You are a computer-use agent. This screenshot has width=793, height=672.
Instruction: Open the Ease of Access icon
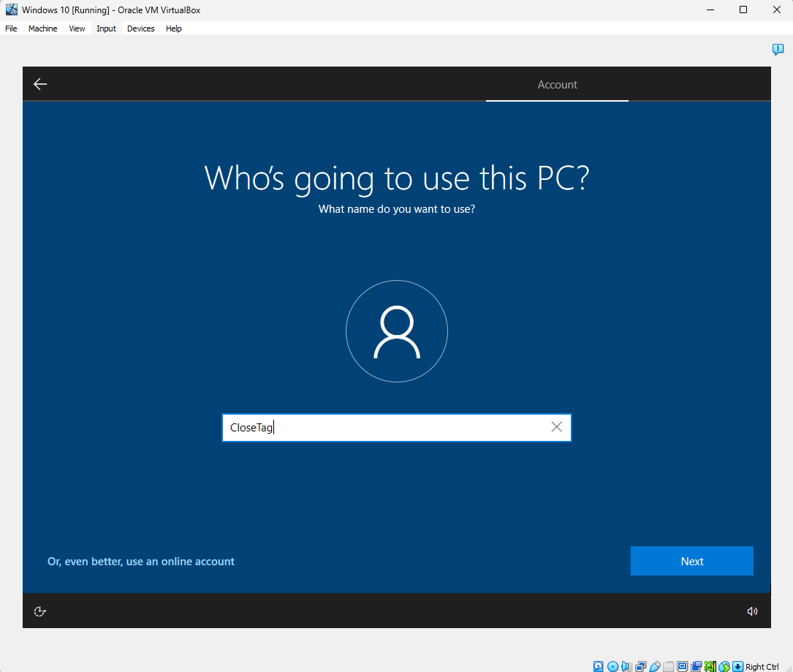tap(40, 611)
